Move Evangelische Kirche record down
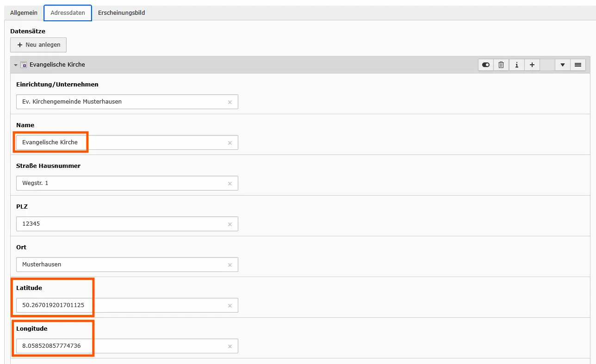596x364 pixels. pyautogui.click(x=563, y=65)
